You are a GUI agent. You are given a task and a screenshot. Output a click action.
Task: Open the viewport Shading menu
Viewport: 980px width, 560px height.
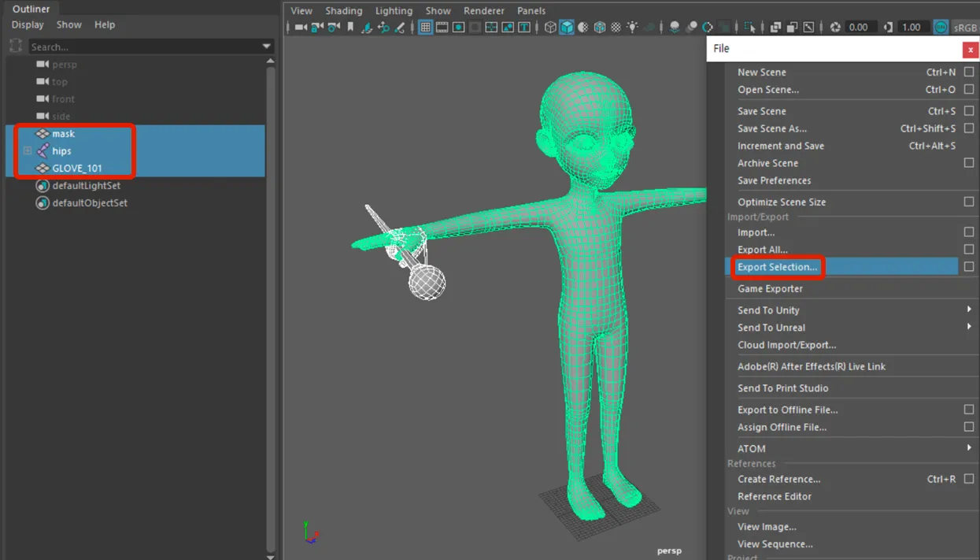tap(344, 11)
